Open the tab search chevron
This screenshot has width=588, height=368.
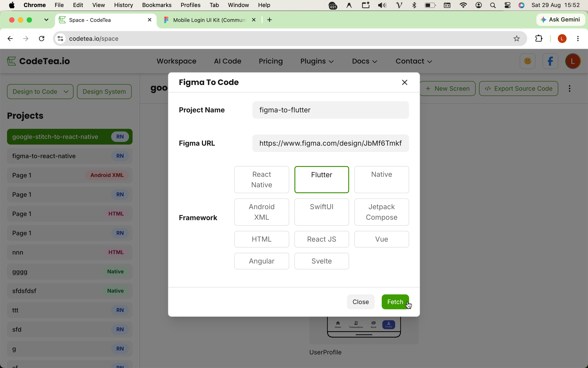pos(46,20)
